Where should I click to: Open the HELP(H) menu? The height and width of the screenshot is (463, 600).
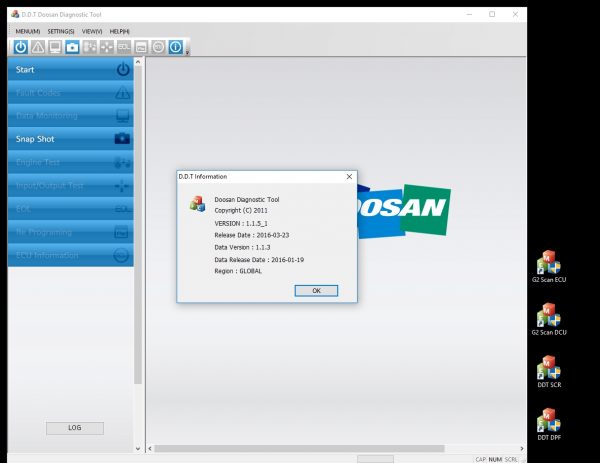(x=119, y=31)
